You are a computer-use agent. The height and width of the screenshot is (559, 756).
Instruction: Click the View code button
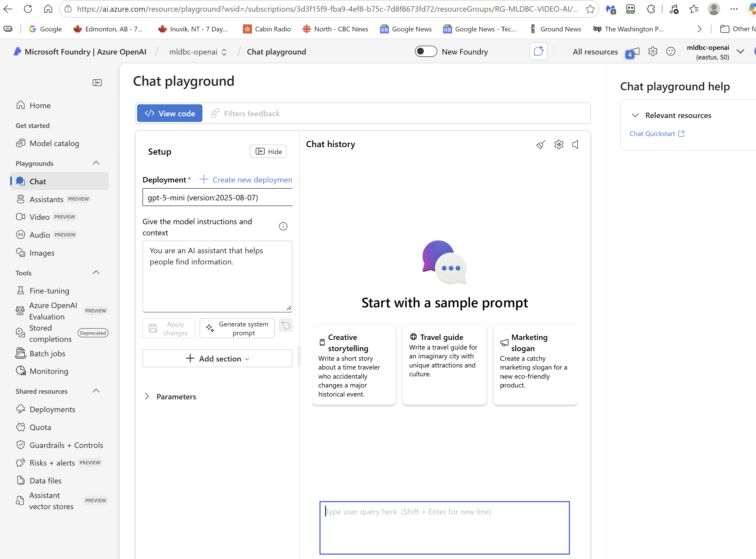pyautogui.click(x=169, y=113)
